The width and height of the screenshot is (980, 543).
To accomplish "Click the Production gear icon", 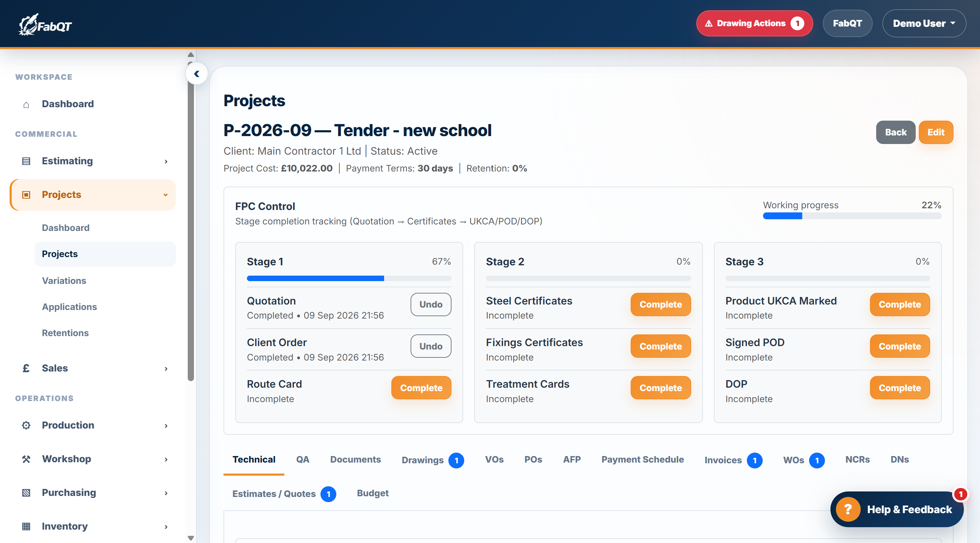I will coord(26,425).
